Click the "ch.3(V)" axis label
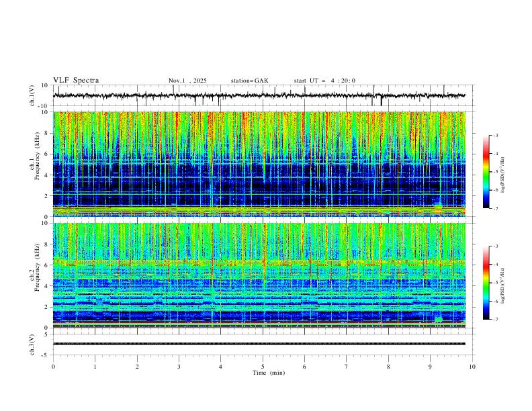The height and width of the screenshot is (411, 532). (32, 345)
